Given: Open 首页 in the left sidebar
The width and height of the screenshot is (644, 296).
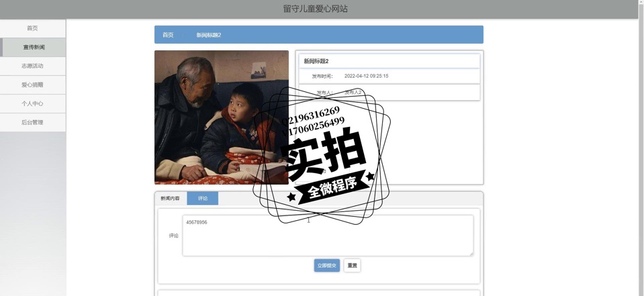Looking at the screenshot, I should point(32,28).
